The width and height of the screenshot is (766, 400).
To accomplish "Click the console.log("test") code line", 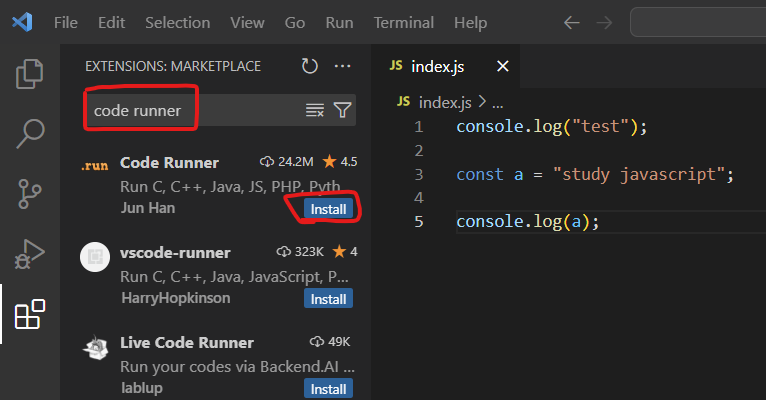I will click(552, 127).
